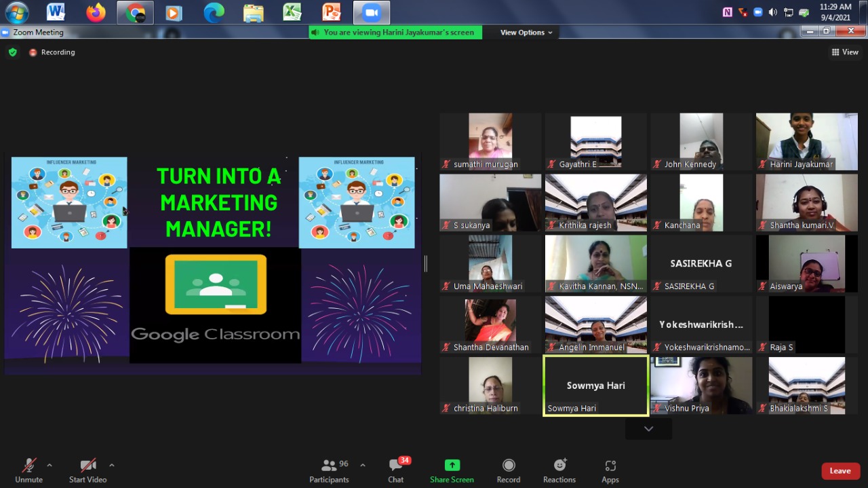
Task: Unmute the microphone
Action: click(28, 470)
